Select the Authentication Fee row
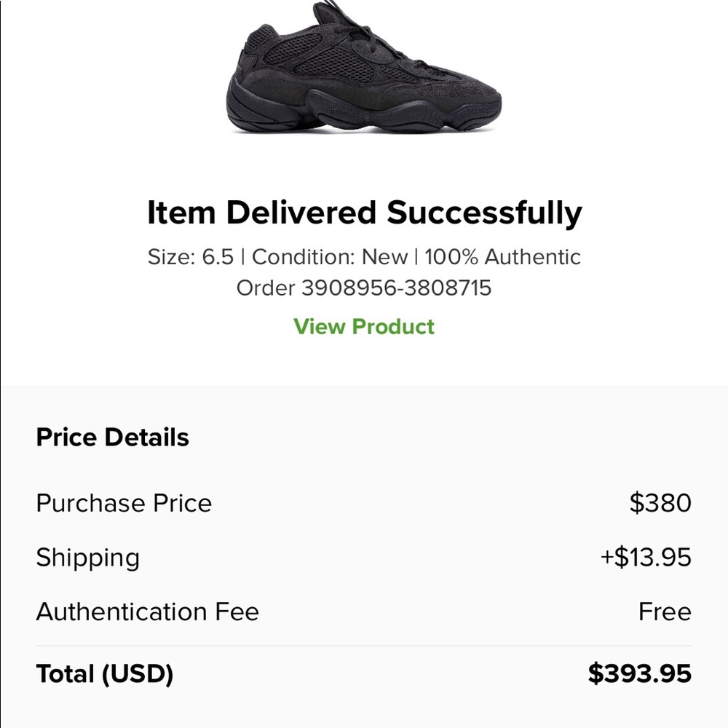Screen dimensions: 728x728 147,612
